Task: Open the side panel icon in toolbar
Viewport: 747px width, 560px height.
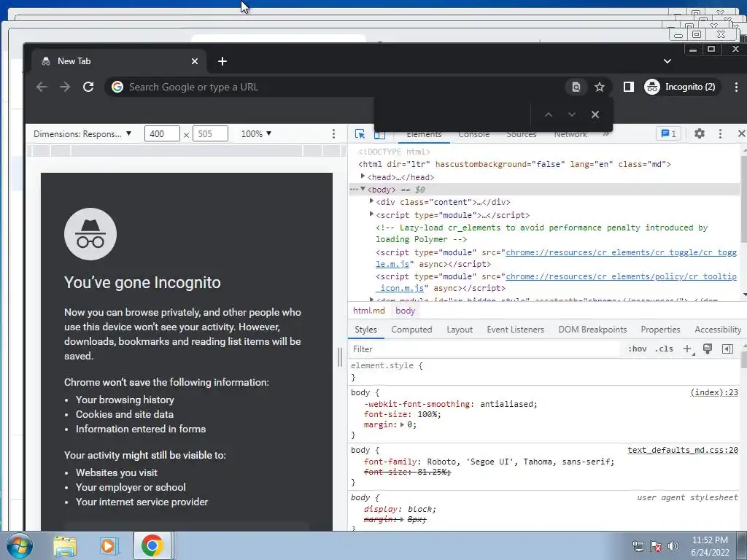Action: [x=628, y=87]
